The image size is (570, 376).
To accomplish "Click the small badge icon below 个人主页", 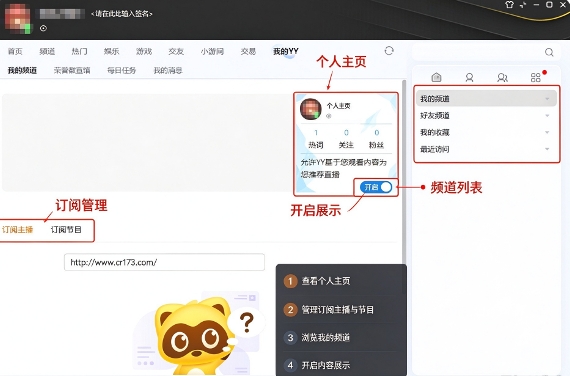I will click(329, 116).
